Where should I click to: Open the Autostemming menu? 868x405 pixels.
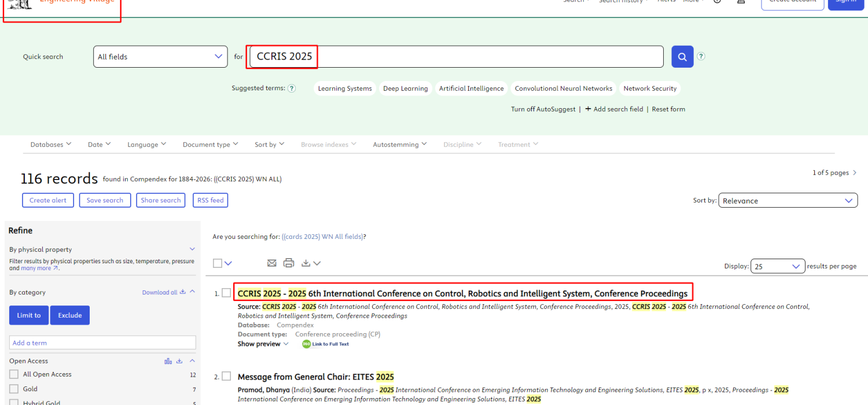coord(400,145)
